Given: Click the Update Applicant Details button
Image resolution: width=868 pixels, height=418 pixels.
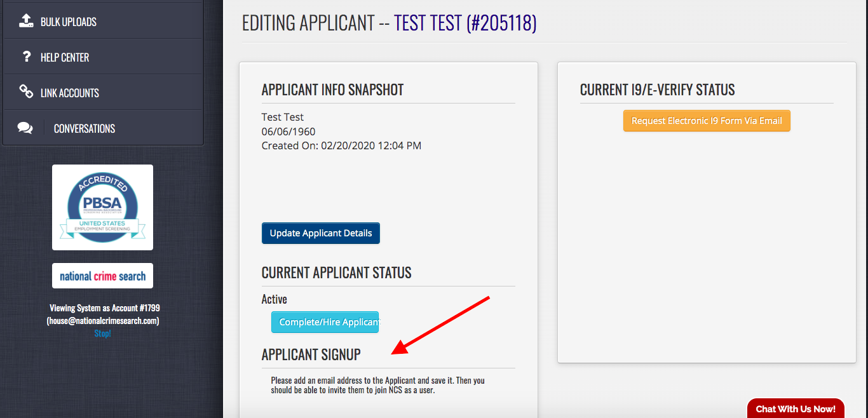Looking at the screenshot, I should point(321,233).
